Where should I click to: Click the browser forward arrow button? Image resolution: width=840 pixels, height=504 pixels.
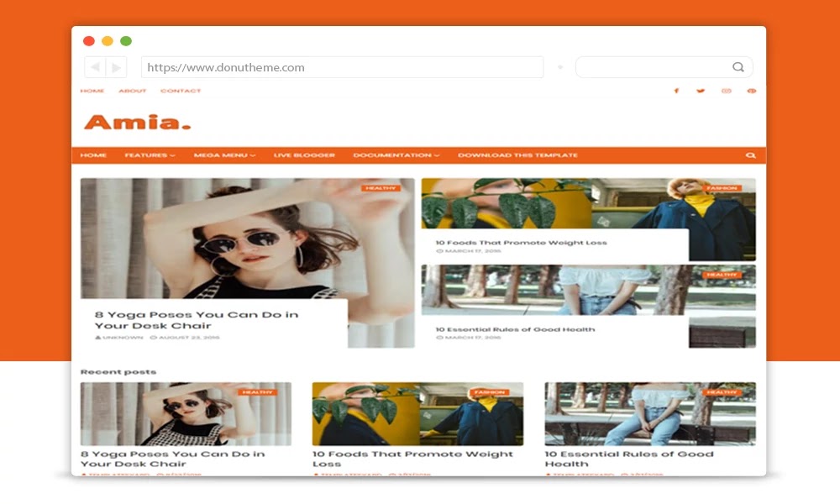click(x=116, y=67)
